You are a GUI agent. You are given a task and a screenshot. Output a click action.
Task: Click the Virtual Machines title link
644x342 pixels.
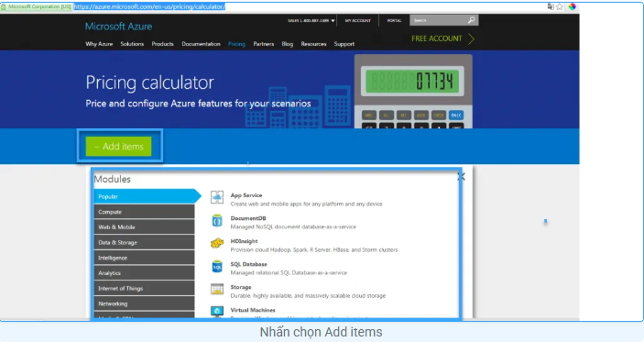tap(253, 310)
